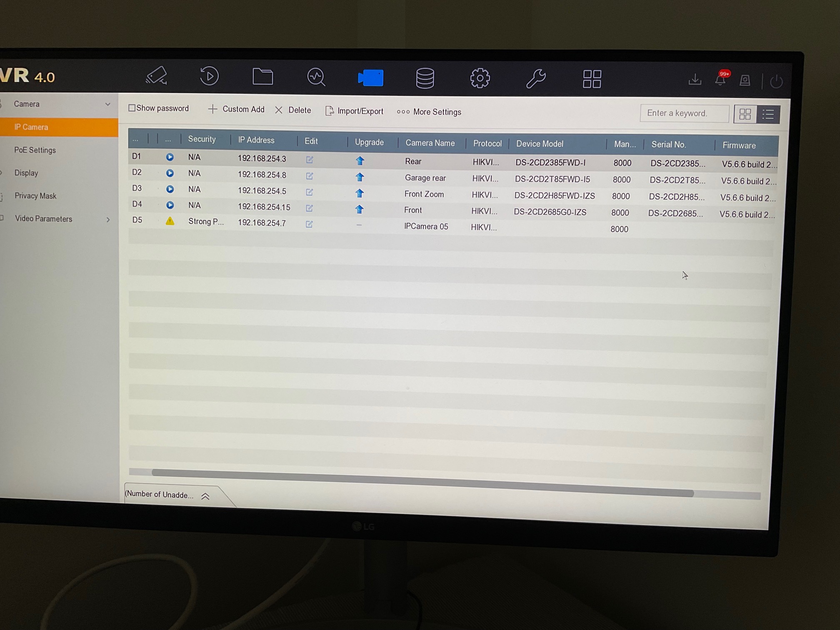Click the edit icon for camera D2
Image resolution: width=840 pixels, height=630 pixels.
pos(309,176)
